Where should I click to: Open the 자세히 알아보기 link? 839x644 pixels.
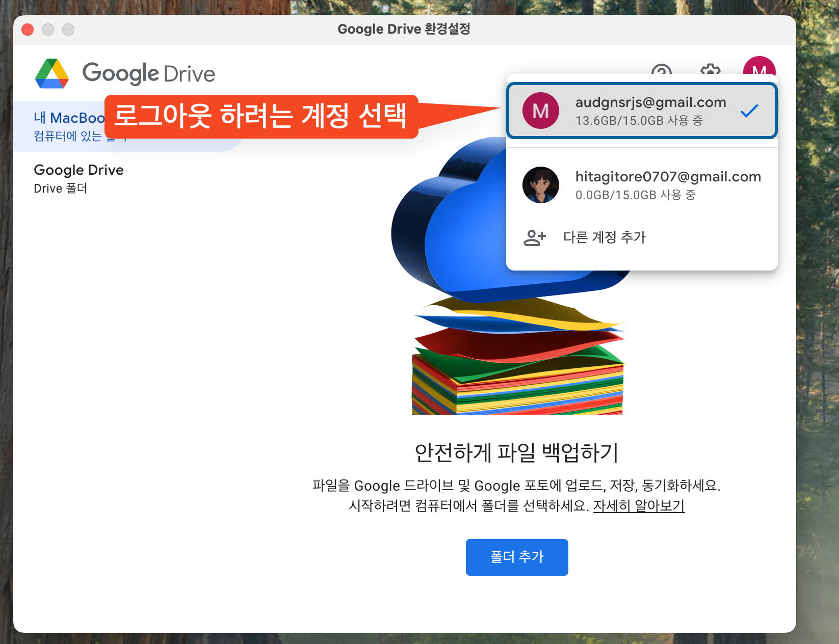[x=639, y=506]
